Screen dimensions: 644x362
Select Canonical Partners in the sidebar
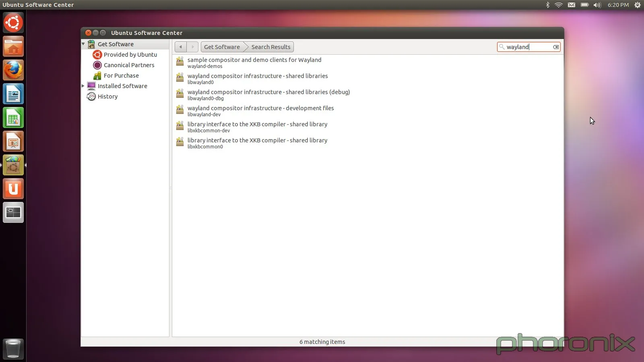pos(129,65)
